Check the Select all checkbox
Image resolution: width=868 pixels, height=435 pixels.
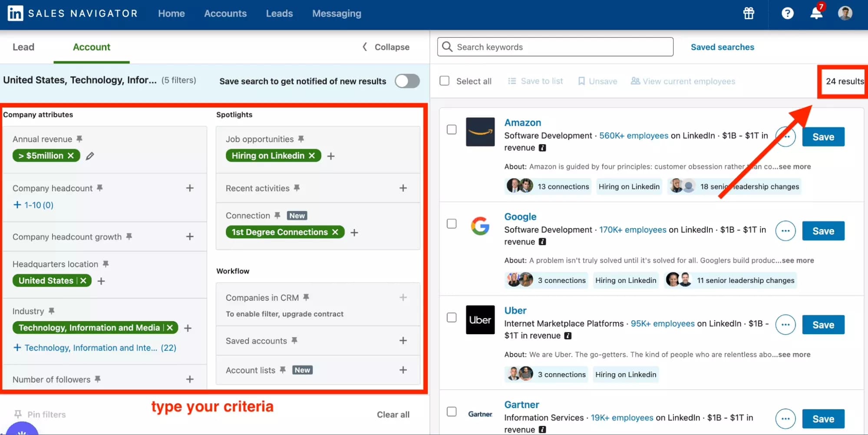tap(445, 81)
